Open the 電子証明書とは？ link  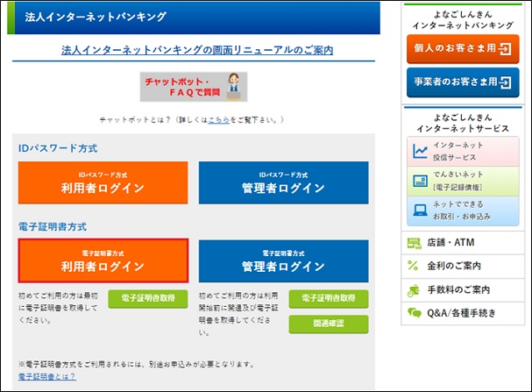click(x=46, y=376)
